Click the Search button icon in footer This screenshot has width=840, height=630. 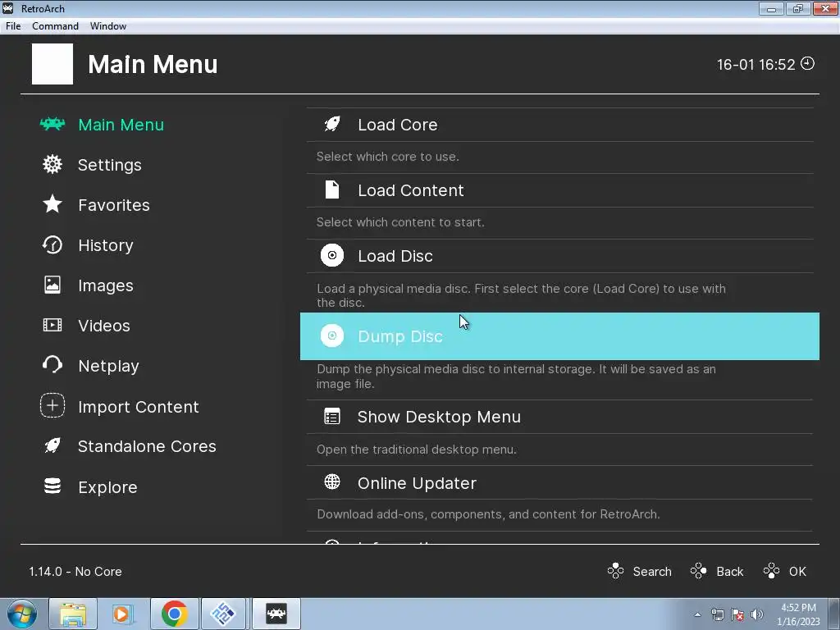pyautogui.click(x=615, y=571)
